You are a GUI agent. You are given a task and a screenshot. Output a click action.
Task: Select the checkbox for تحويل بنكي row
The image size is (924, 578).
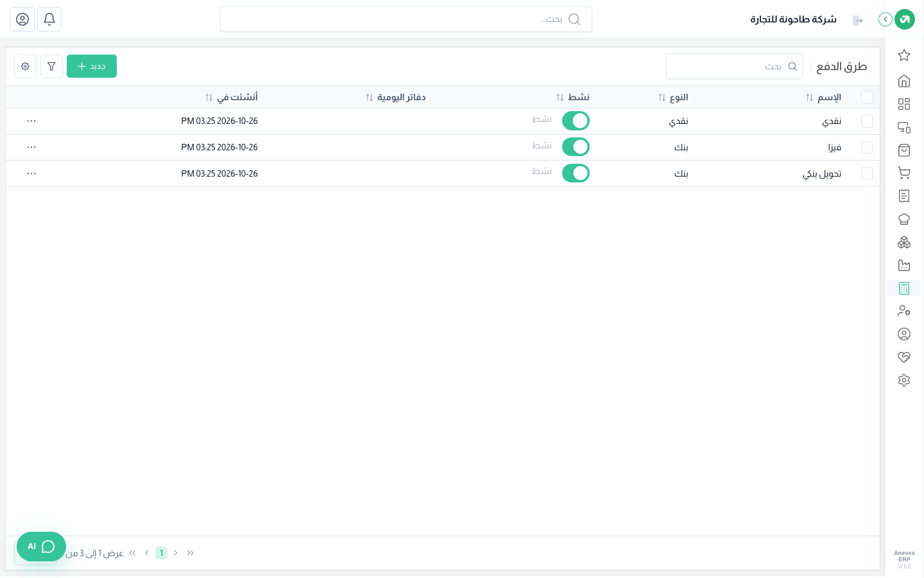pyautogui.click(x=868, y=173)
